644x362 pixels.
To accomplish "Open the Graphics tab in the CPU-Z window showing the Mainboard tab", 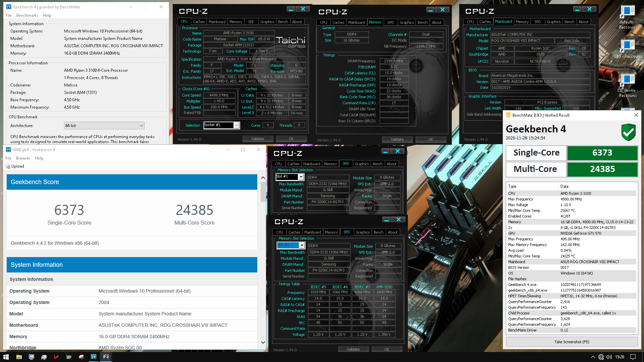I will click(x=554, y=22).
